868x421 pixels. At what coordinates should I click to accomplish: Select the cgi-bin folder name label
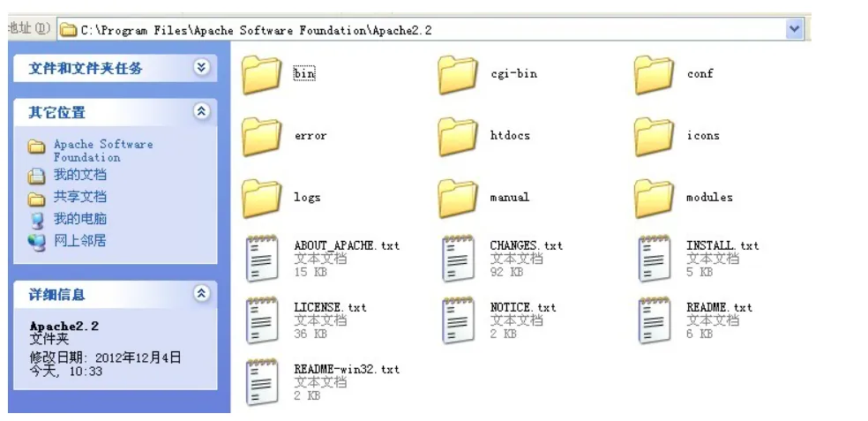pyautogui.click(x=513, y=73)
